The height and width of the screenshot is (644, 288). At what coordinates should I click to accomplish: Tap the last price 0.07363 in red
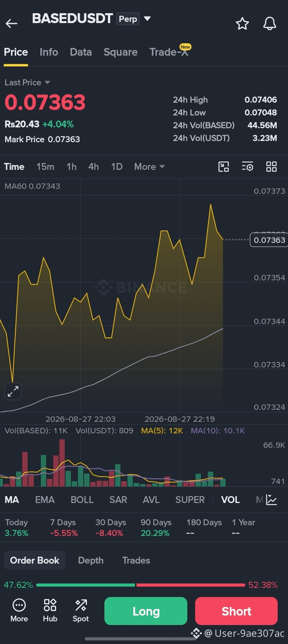pyautogui.click(x=45, y=103)
